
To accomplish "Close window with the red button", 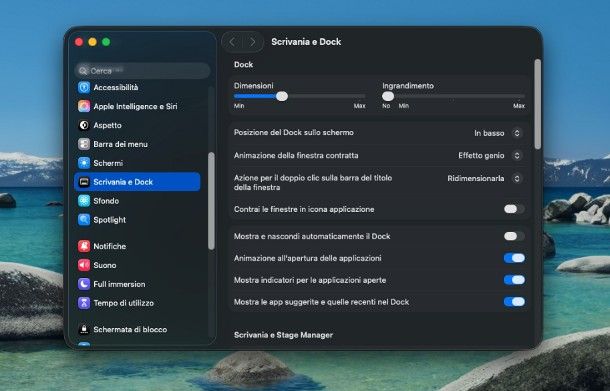I will pyautogui.click(x=79, y=42).
